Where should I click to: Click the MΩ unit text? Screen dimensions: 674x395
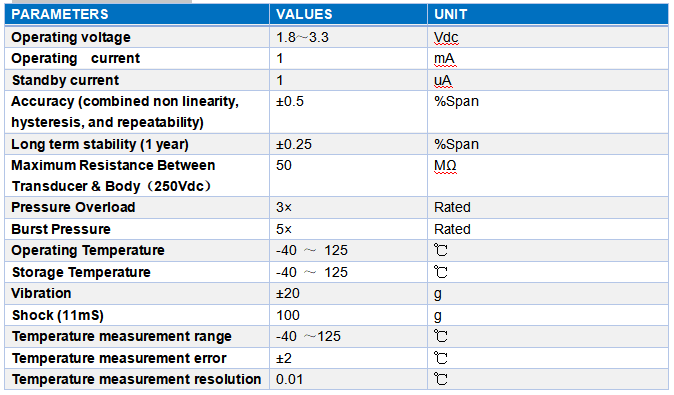click(445, 166)
